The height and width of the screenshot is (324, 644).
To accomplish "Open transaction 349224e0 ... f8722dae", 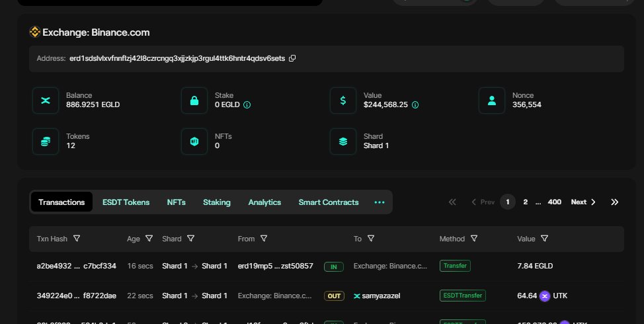I will pos(77,296).
